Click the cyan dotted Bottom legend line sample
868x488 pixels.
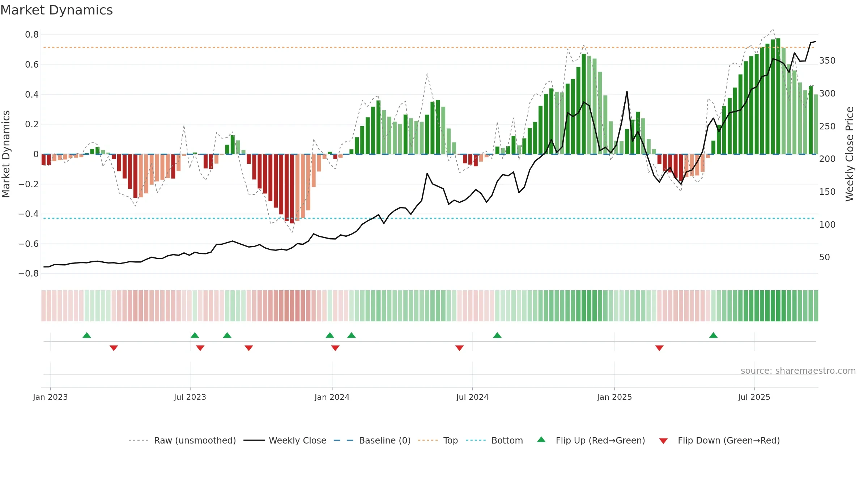point(476,440)
